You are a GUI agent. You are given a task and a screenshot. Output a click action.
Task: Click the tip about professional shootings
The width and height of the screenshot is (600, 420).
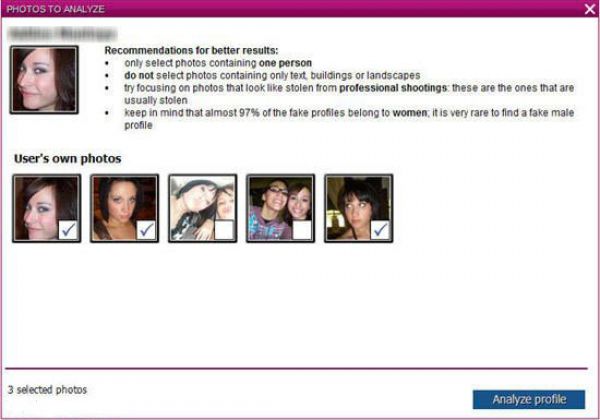coord(349,94)
